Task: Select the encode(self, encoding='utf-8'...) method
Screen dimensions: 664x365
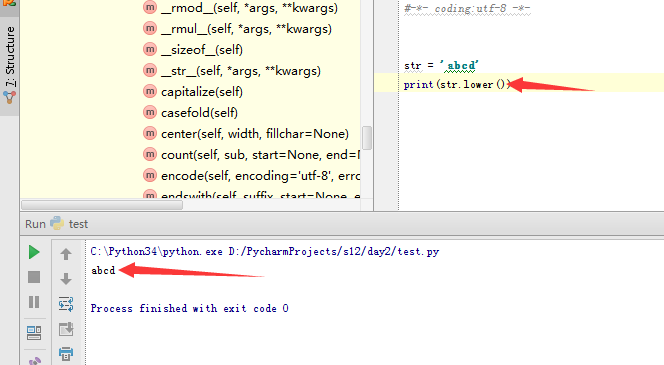Action: click(260, 176)
